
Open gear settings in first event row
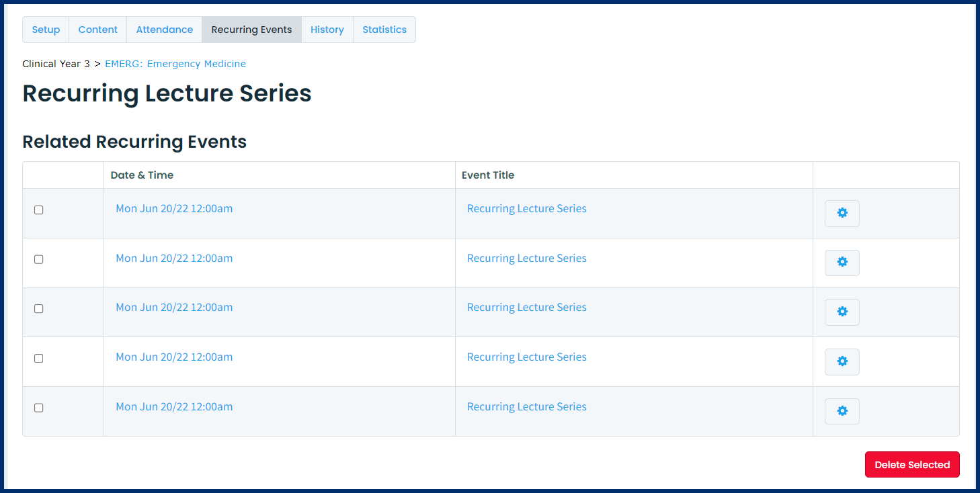click(842, 214)
